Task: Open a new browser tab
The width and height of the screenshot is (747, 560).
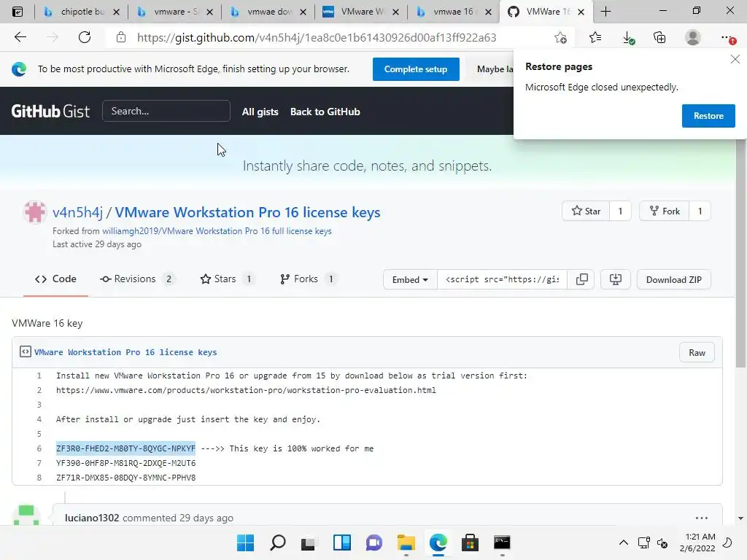Action: [x=605, y=12]
